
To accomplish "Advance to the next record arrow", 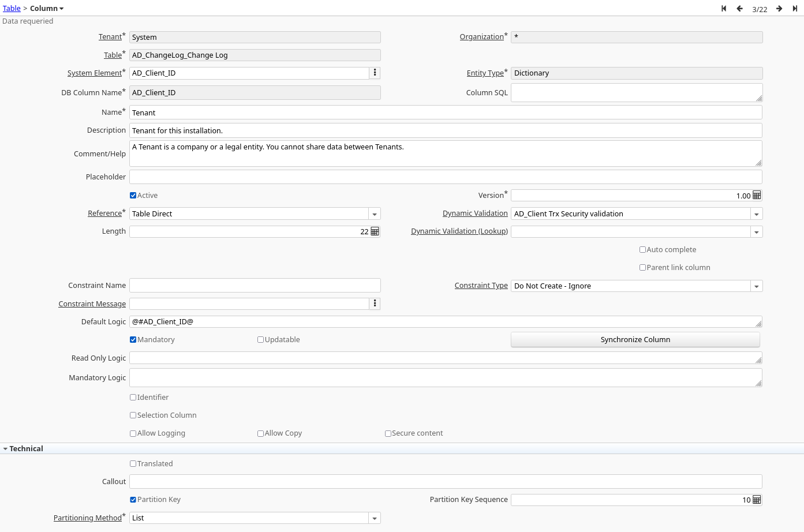I will click(x=779, y=8).
